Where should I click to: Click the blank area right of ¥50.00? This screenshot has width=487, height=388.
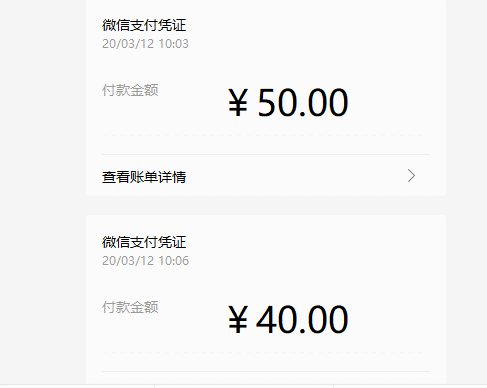click(x=390, y=102)
